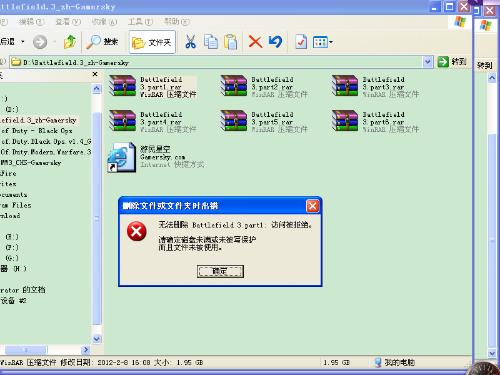
Task: Select Battlefield 3.part4.rar archive icon
Action: point(122,121)
